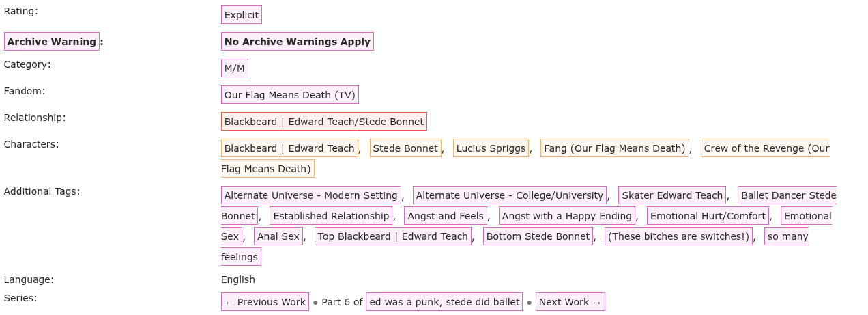The image size is (868, 315).
Task: Select the Emotional Hurt/Comfort tag
Action: (x=708, y=216)
